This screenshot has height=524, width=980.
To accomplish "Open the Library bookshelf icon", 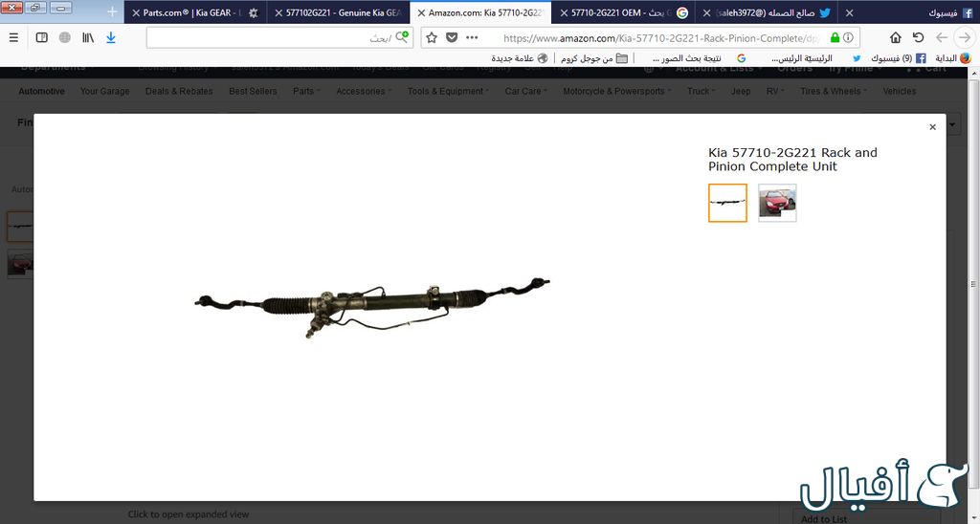I will coord(88,37).
